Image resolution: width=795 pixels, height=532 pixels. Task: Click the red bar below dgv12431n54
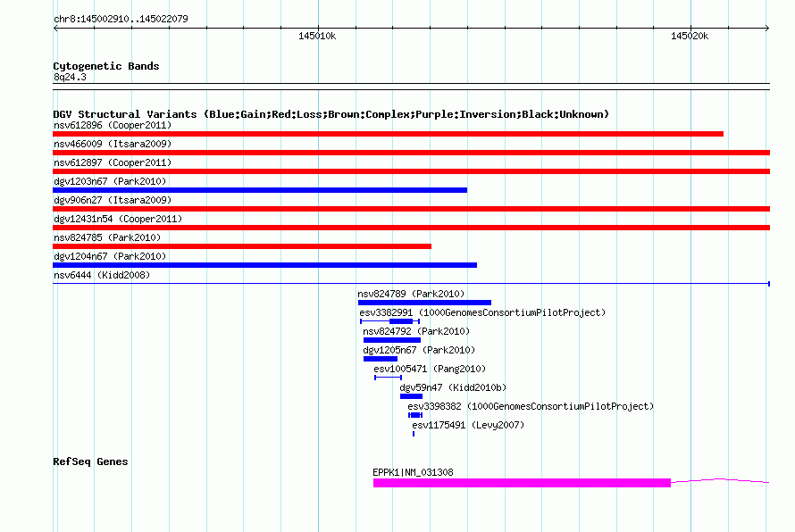411,228
